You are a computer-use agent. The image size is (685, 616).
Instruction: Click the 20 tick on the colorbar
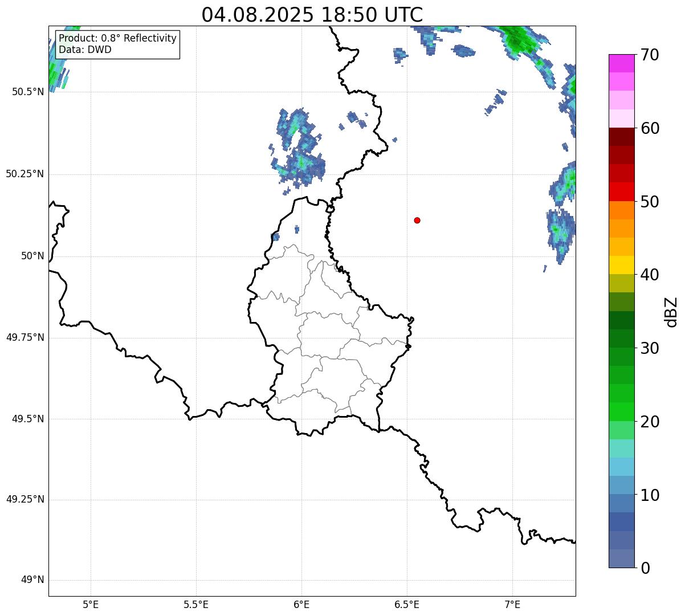click(x=650, y=422)
